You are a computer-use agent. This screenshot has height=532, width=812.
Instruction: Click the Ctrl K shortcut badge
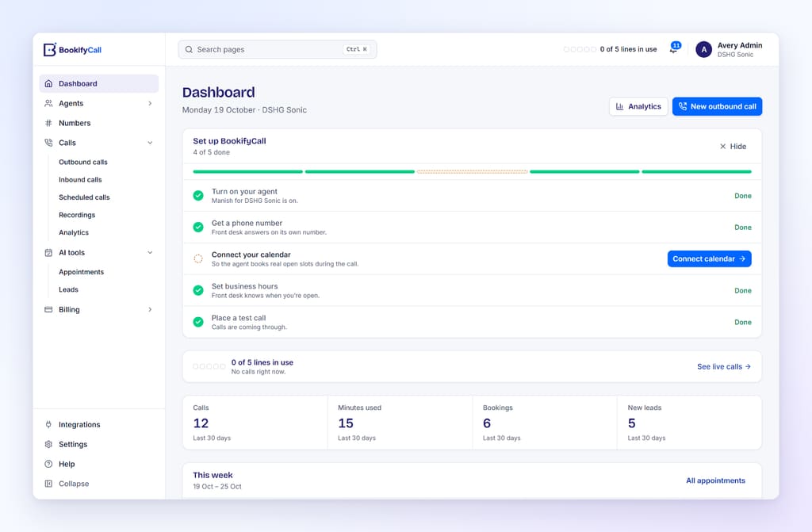356,49
